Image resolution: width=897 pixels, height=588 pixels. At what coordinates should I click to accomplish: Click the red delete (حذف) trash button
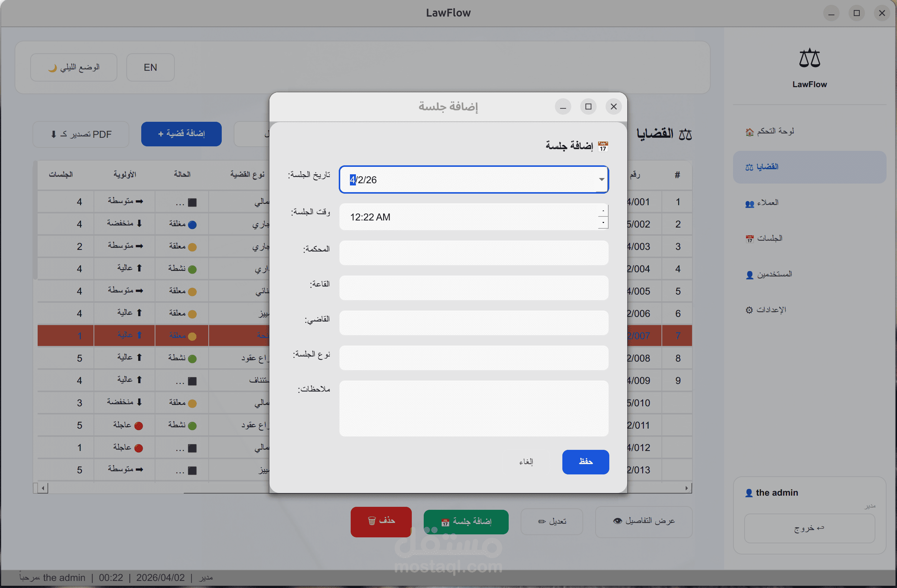pyautogui.click(x=381, y=521)
